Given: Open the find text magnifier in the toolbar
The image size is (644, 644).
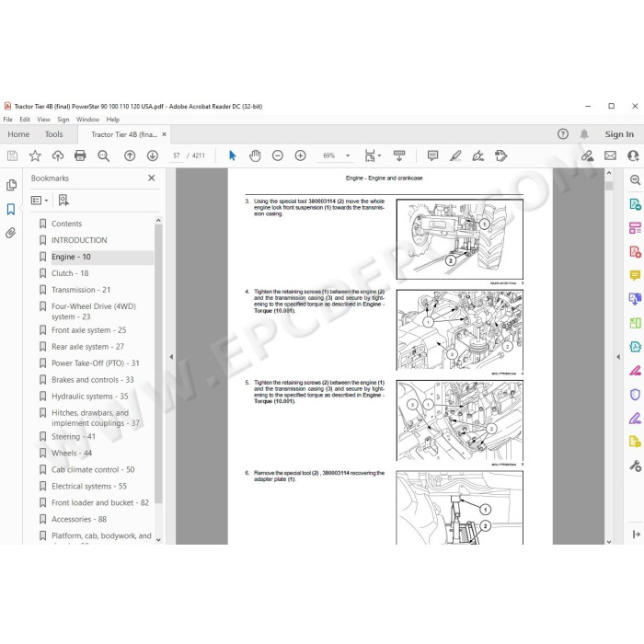Looking at the screenshot, I should 103,155.
